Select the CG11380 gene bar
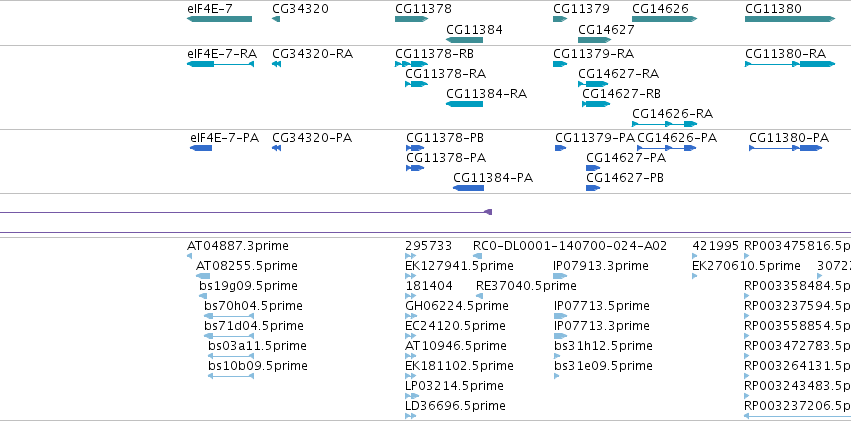 pos(790,19)
